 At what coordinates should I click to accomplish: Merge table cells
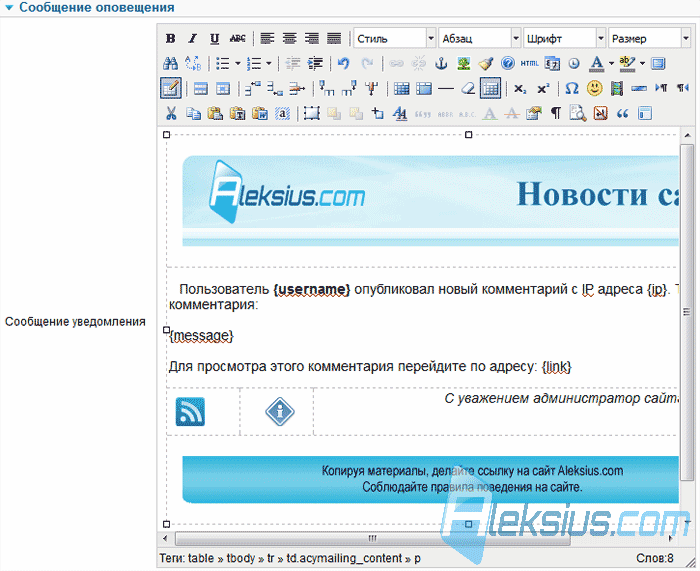pyautogui.click(x=424, y=88)
